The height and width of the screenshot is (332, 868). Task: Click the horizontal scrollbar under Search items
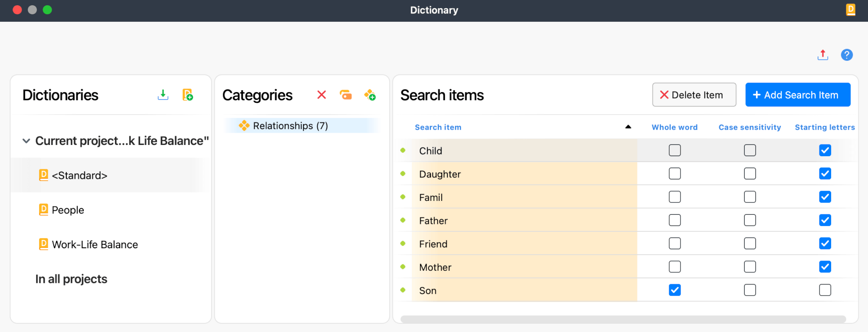(x=623, y=319)
